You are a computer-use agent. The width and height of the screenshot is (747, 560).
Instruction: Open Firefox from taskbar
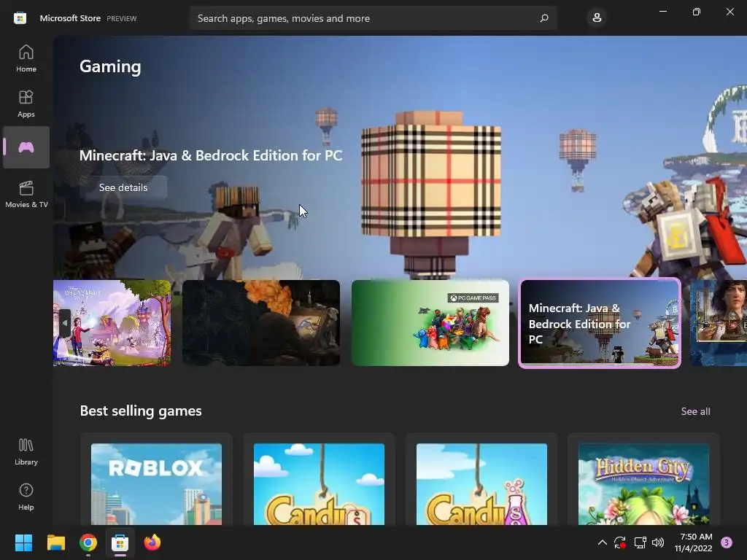(152, 542)
